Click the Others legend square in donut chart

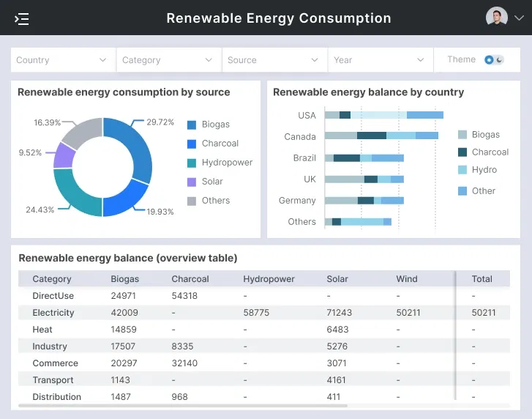192,201
